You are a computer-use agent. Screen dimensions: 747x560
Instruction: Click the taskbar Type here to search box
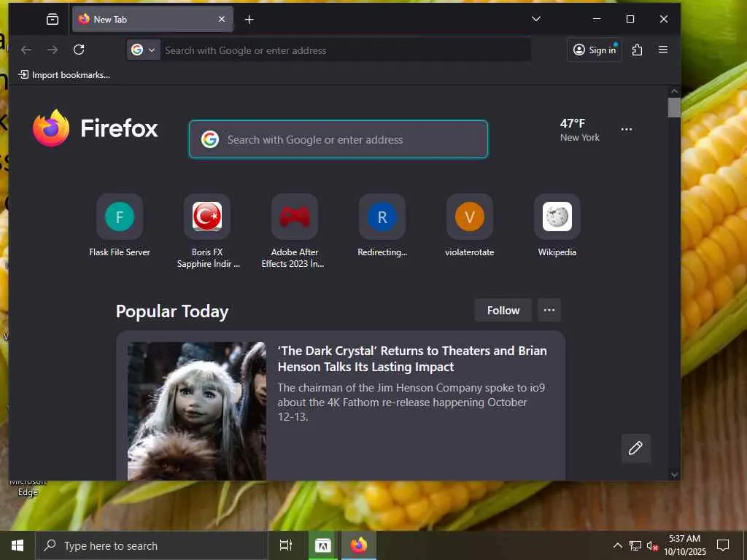152,545
